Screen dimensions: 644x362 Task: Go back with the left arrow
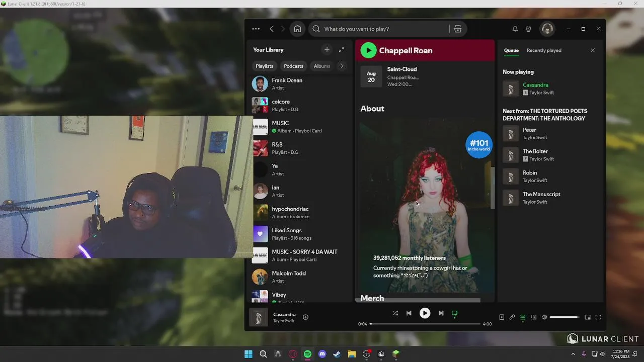point(272,29)
